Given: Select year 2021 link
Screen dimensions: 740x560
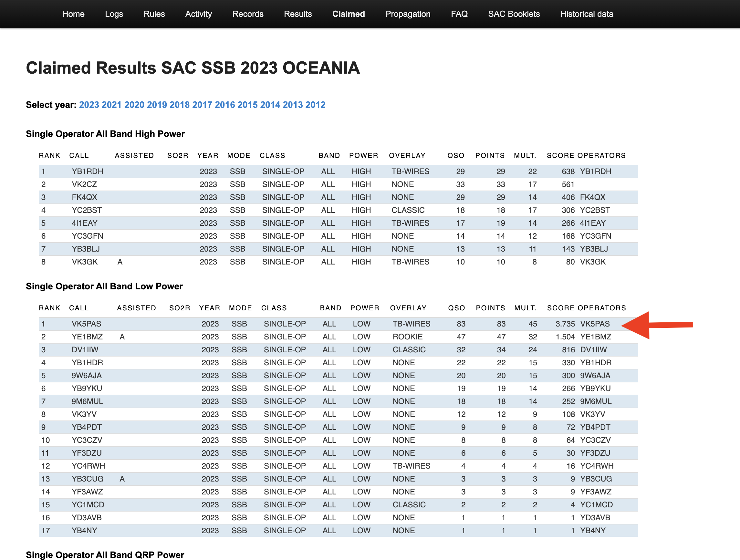Looking at the screenshot, I should point(111,105).
